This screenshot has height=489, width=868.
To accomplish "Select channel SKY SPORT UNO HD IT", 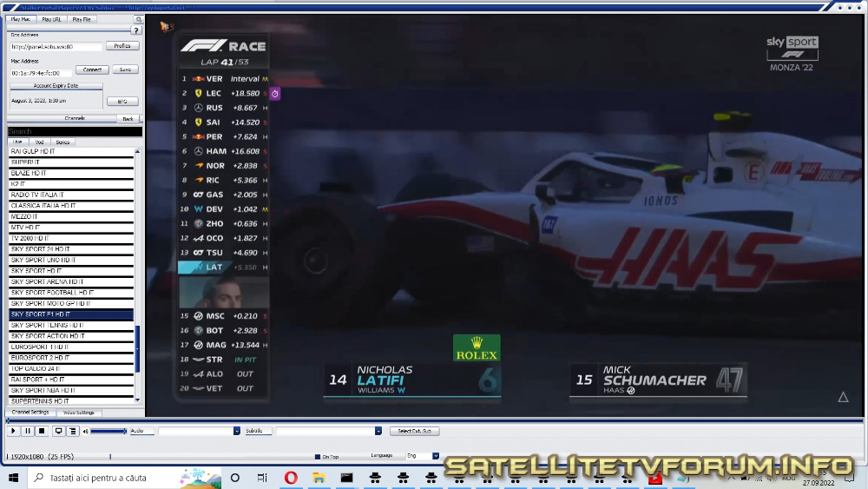I will [71, 260].
